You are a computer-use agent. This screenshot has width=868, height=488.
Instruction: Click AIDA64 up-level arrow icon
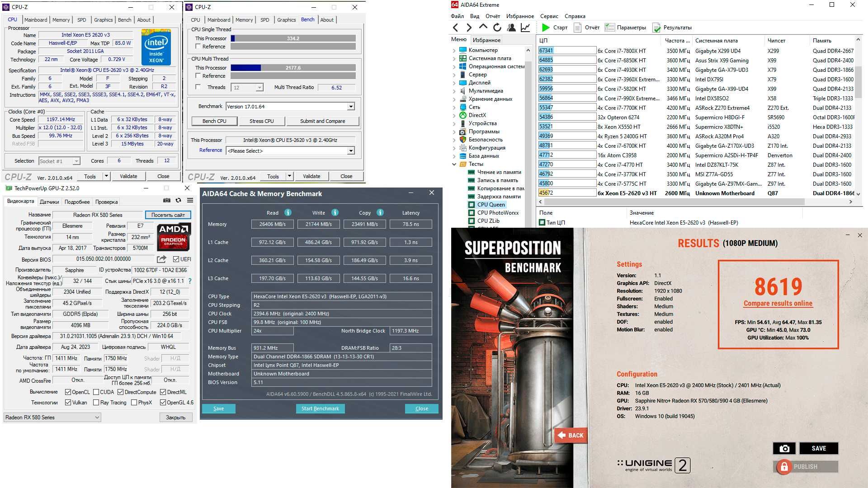point(483,27)
